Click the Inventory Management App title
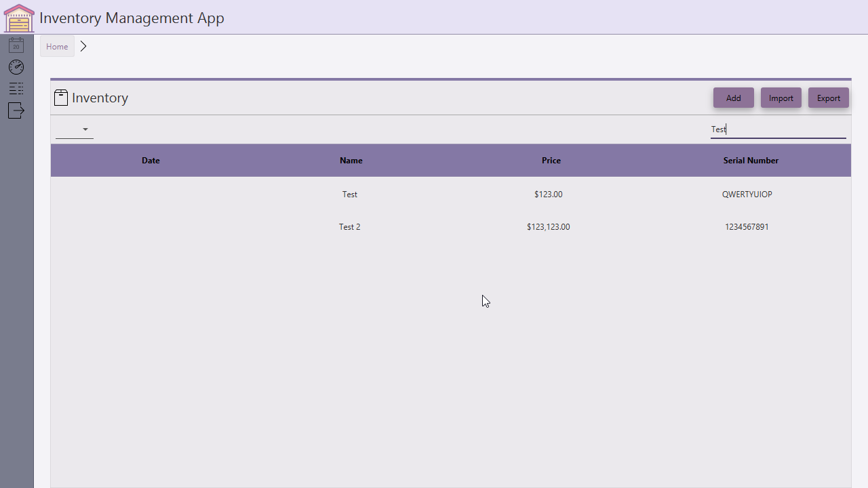This screenshot has width=868, height=488. pos(132,18)
